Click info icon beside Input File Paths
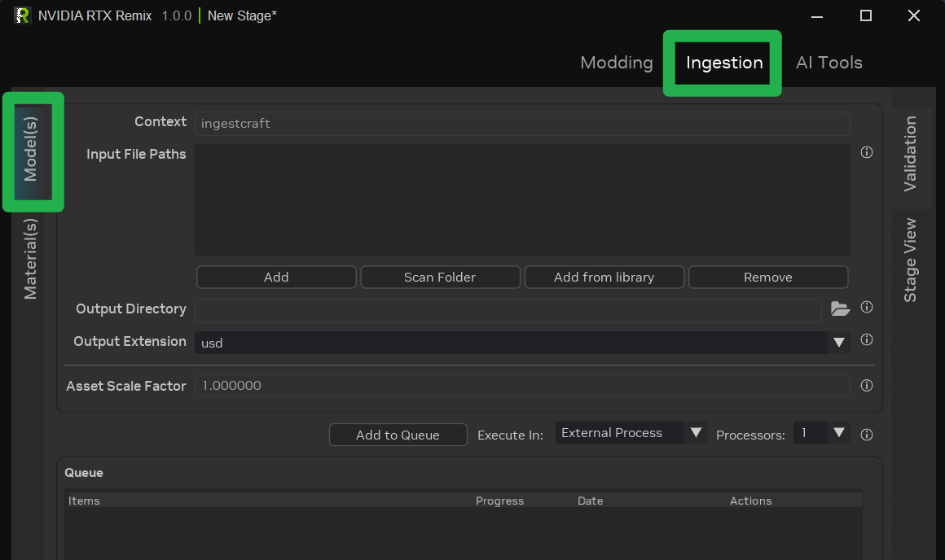 [x=866, y=152]
